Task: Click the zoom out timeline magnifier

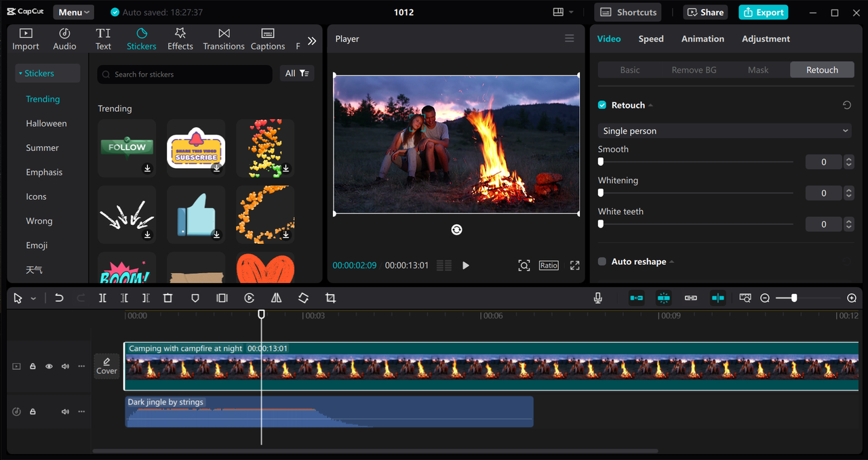Action: coord(765,298)
